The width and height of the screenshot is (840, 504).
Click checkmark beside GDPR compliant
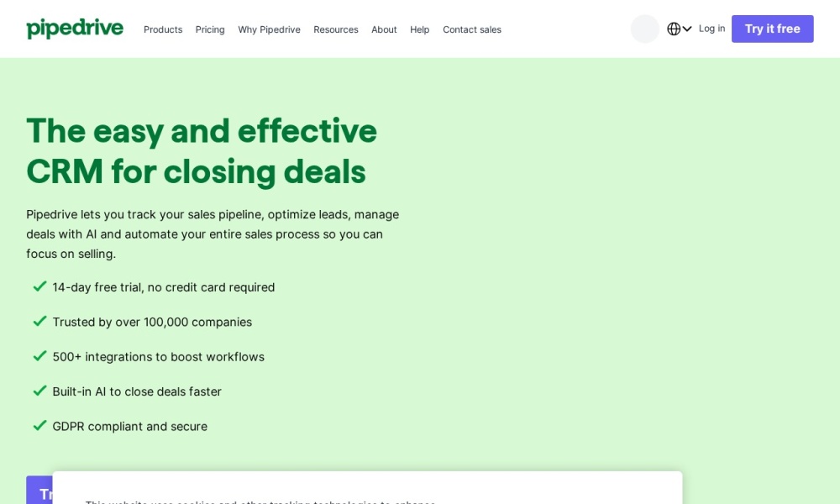tap(39, 425)
